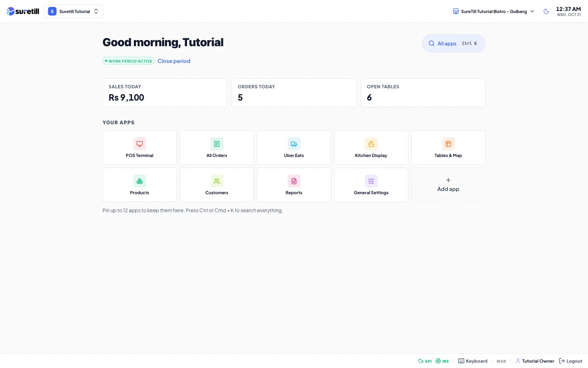Click the Suretill logo
Viewport: 588px width, 368px height.
(x=23, y=11)
